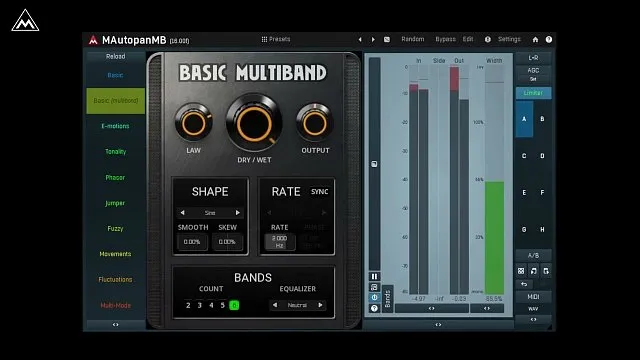This screenshot has width=640, height=360.
Task: Click the SKEW value field
Action: [x=227, y=242]
